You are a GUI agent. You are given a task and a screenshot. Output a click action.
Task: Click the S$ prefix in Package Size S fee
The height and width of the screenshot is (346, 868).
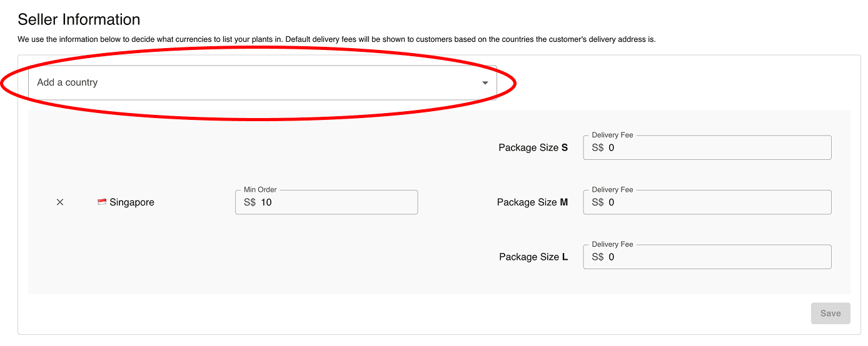click(598, 148)
